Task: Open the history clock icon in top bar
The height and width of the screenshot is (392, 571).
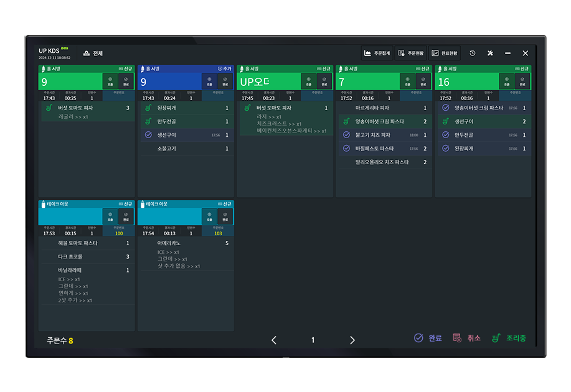Action: [473, 54]
